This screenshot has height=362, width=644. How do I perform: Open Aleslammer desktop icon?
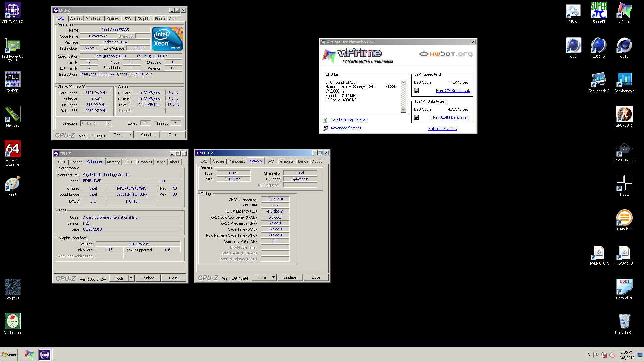click(x=12, y=324)
